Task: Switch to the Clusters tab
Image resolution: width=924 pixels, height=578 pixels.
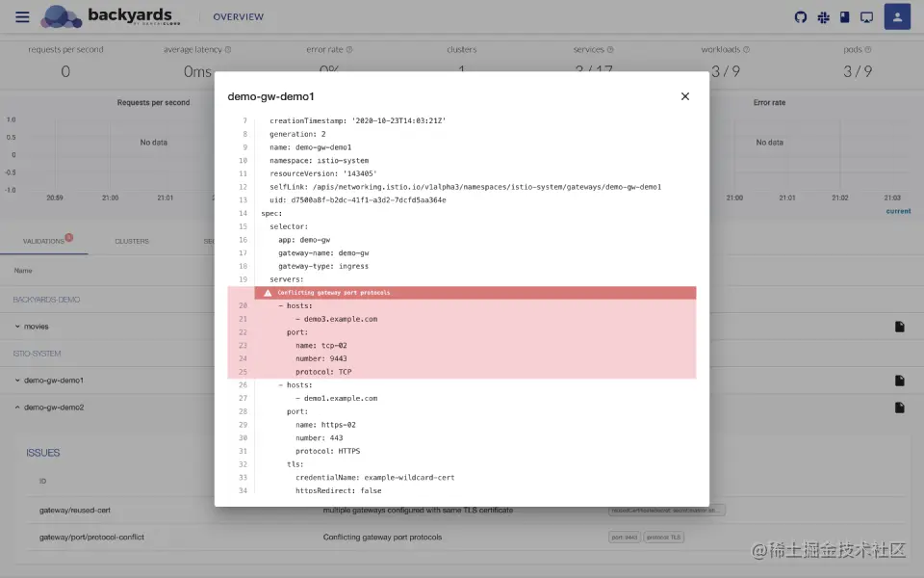Action: 132,241
